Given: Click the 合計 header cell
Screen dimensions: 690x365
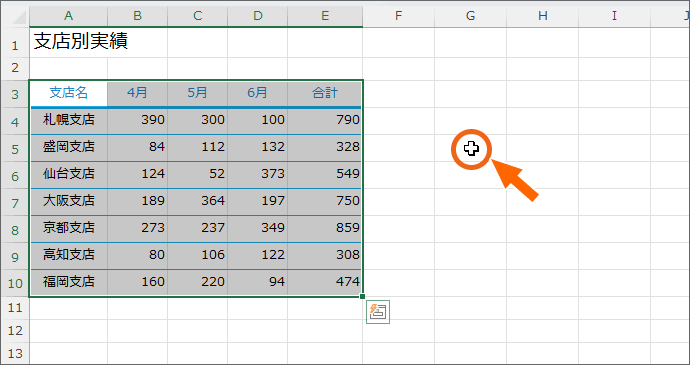Looking at the screenshot, I should [325, 93].
